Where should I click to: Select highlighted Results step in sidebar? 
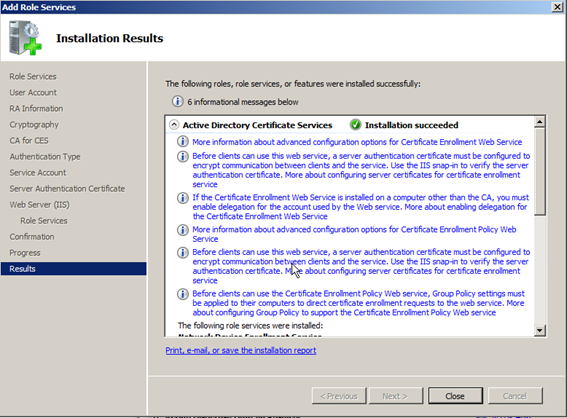74,269
